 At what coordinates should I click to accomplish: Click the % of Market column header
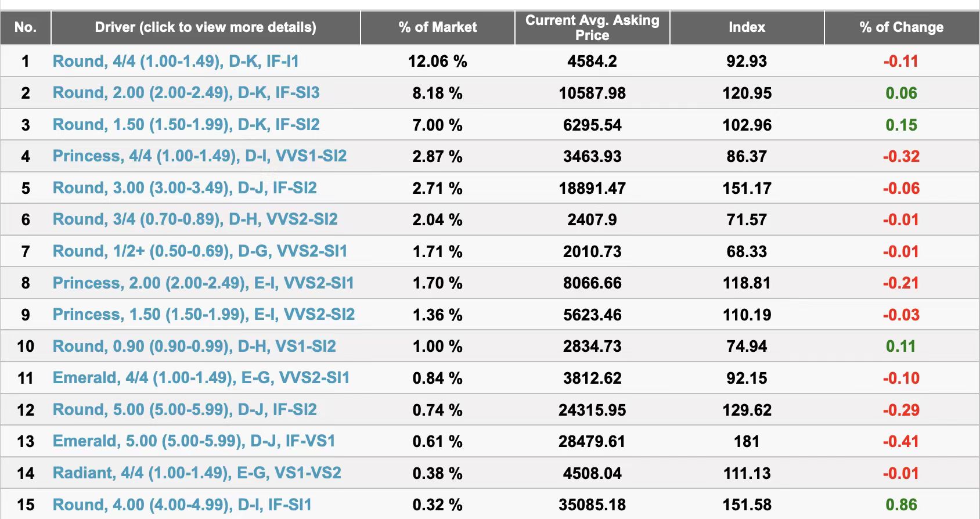click(x=437, y=27)
